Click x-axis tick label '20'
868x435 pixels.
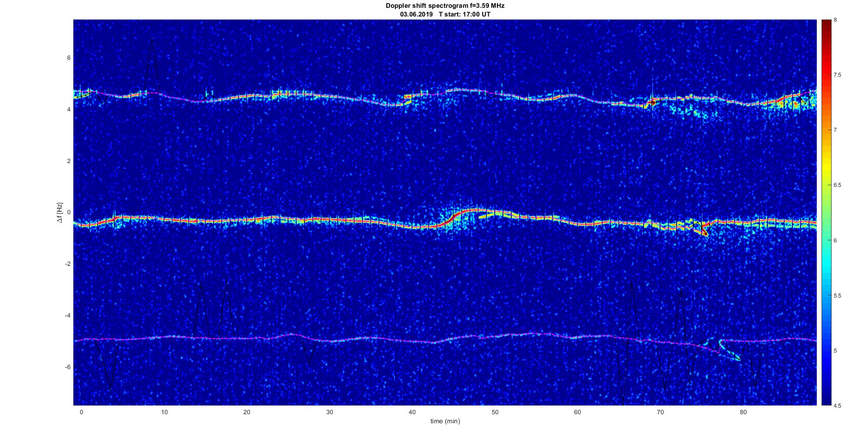247,412
